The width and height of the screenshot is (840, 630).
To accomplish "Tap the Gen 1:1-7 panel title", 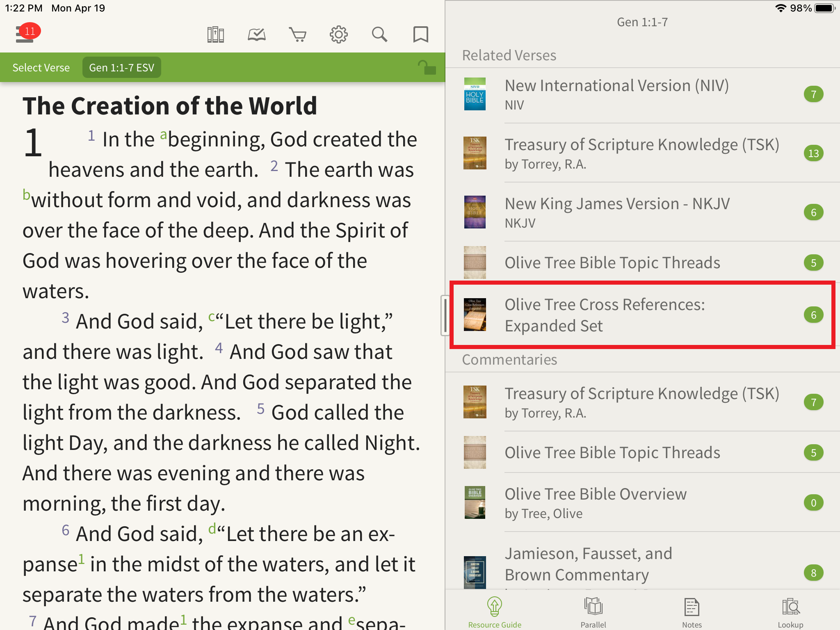I will (x=642, y=22).
